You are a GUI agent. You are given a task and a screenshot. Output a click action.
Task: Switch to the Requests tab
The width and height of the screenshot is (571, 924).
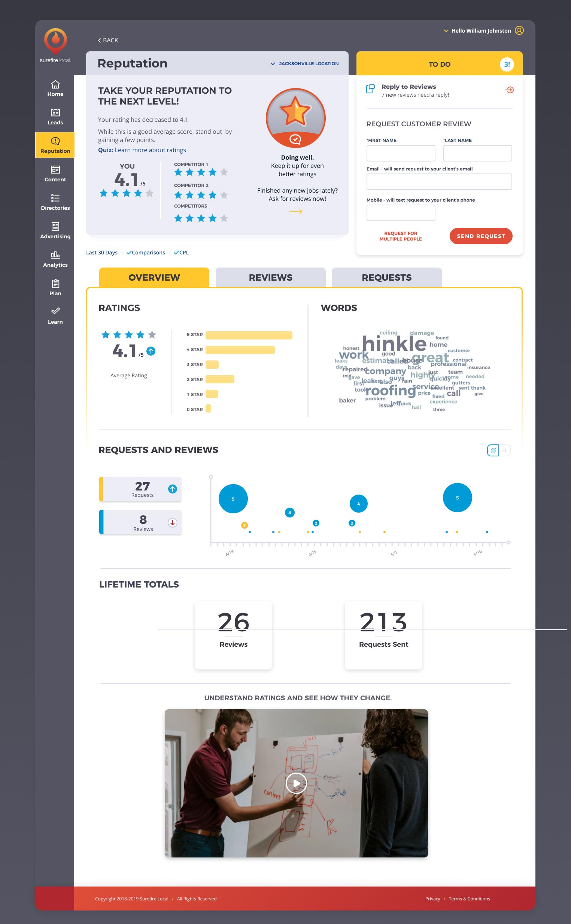[386, 277]
